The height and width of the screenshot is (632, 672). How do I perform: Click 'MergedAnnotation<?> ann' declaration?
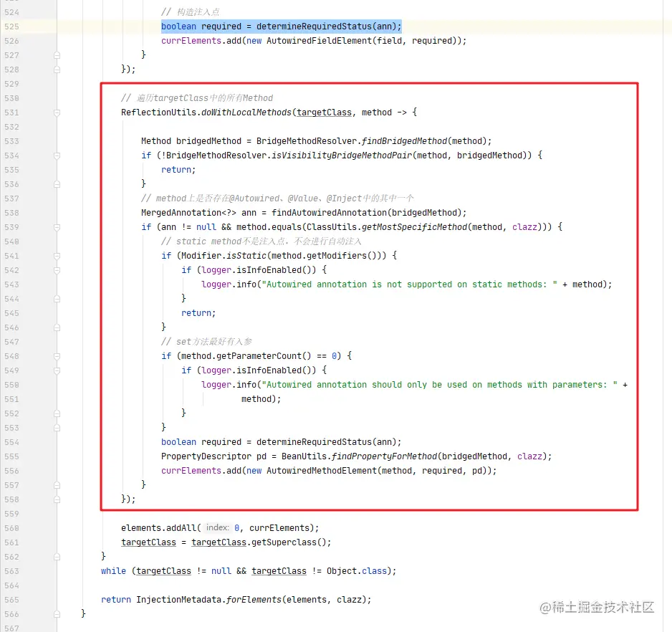tap(199, 213)
